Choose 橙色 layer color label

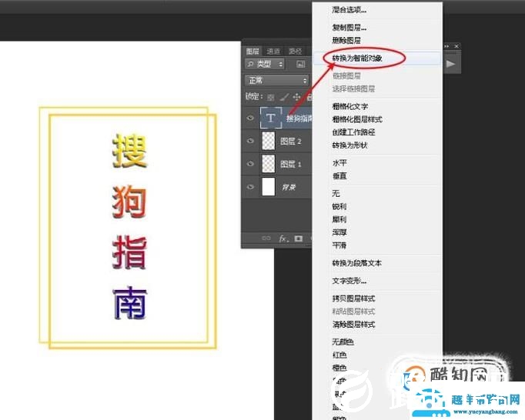[x=339, y=368]
